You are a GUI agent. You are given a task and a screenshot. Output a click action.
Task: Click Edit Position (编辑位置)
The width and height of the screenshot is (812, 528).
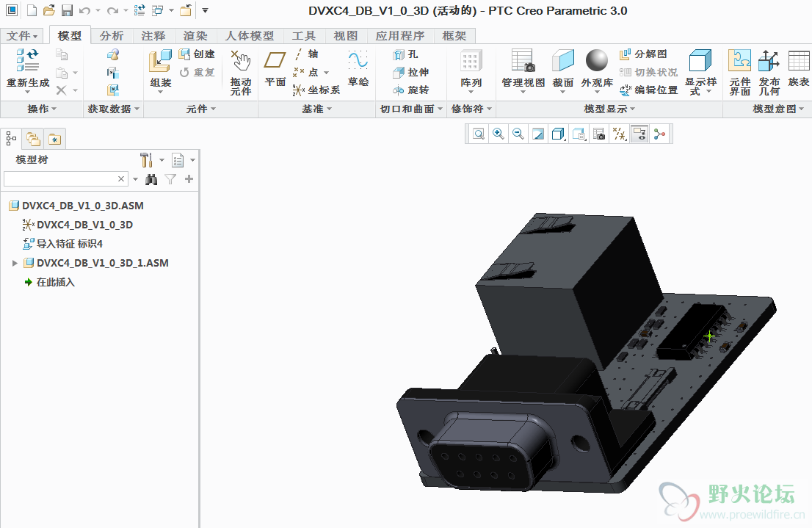(649, 90)
